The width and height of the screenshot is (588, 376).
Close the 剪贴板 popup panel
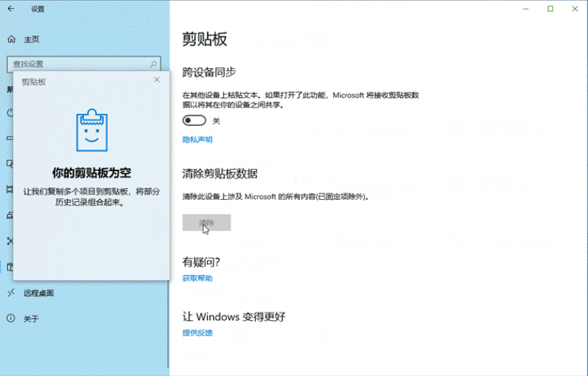pos(157,79)
